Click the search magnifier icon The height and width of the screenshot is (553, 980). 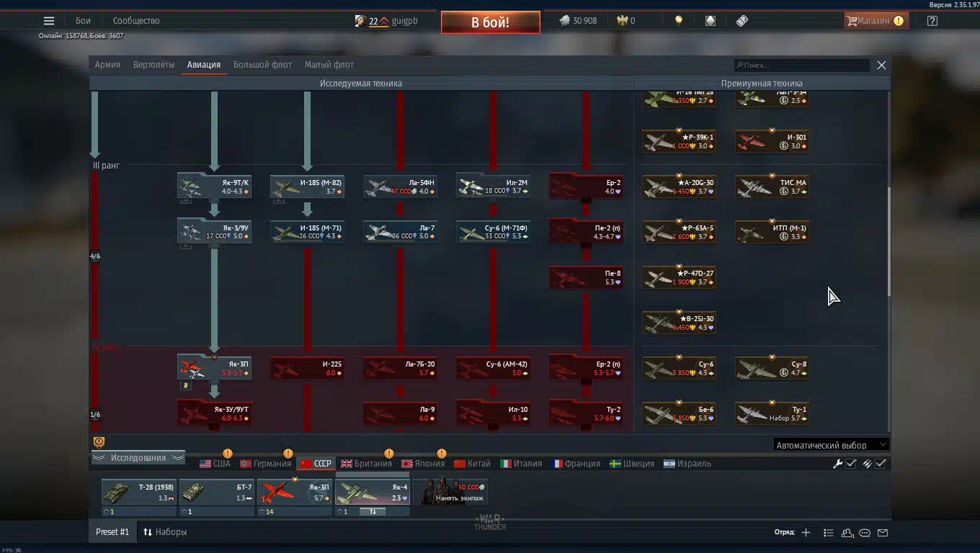[x=739, y=66]
